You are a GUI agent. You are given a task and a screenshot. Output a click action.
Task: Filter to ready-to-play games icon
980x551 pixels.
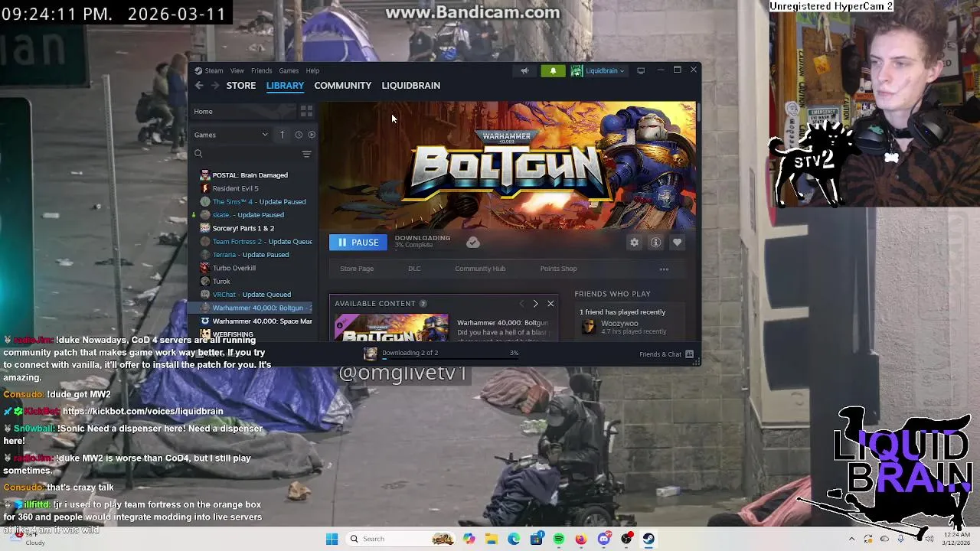pos(312,135)
